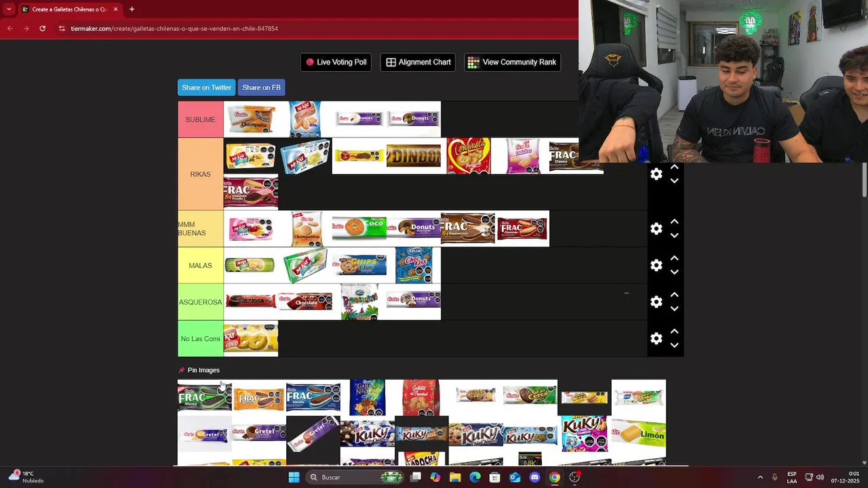The height and width of the screenshot is (488, 868).
Task: Select the Choc Kiss bag in MALAS
Action: coord(414,265)
